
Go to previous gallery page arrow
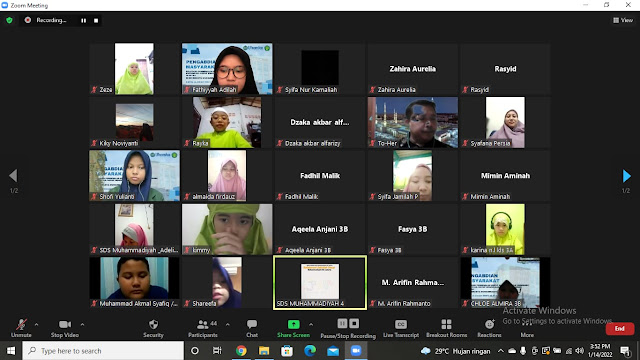(x=13, y=176)
